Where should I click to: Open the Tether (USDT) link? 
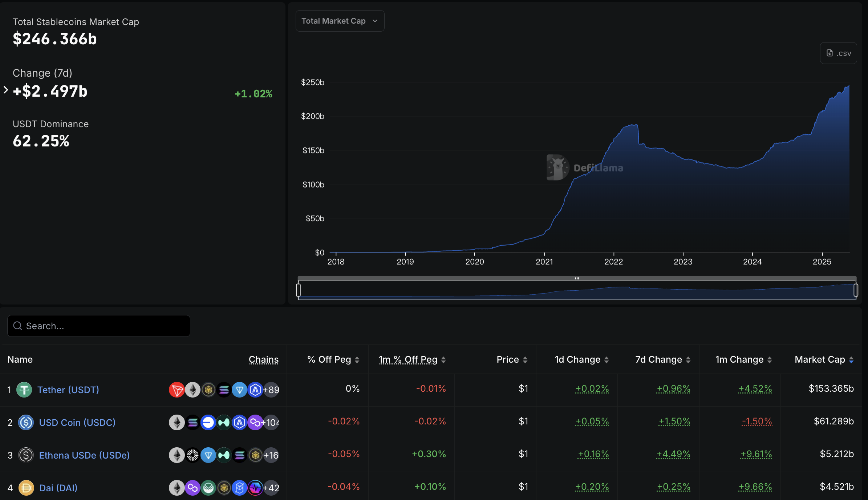pos(68,390)
